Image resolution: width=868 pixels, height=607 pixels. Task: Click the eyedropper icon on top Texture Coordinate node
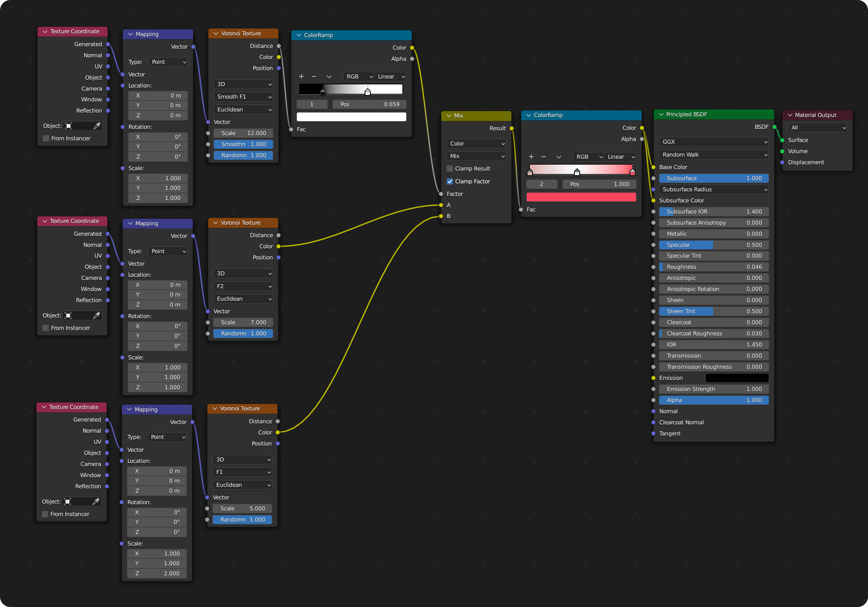click(x=98, y=126)
